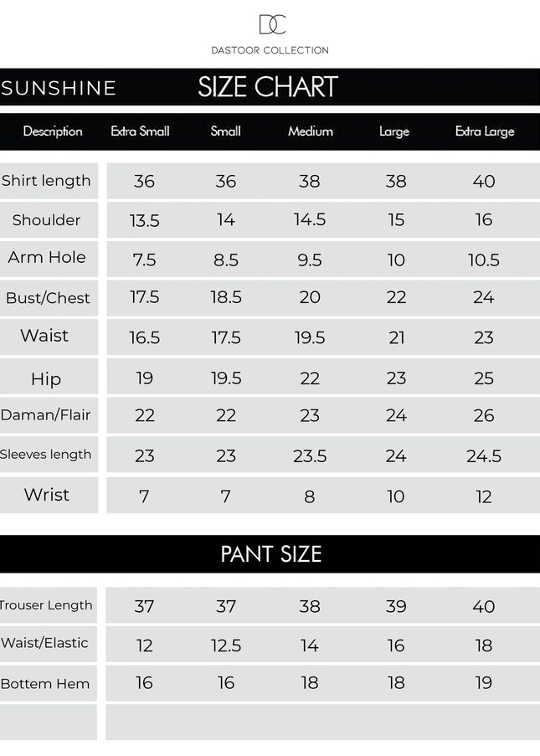Click the DC logo icon
540x756 pixels.
click(x=272, y=24)
